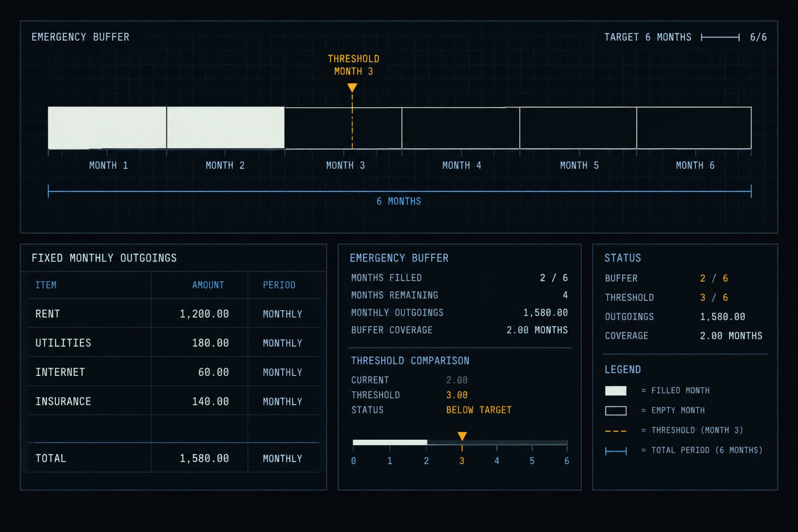Screen dimensions: 798x532
Task: Click the AMOUNT column header
Action: tap(208, 285)
